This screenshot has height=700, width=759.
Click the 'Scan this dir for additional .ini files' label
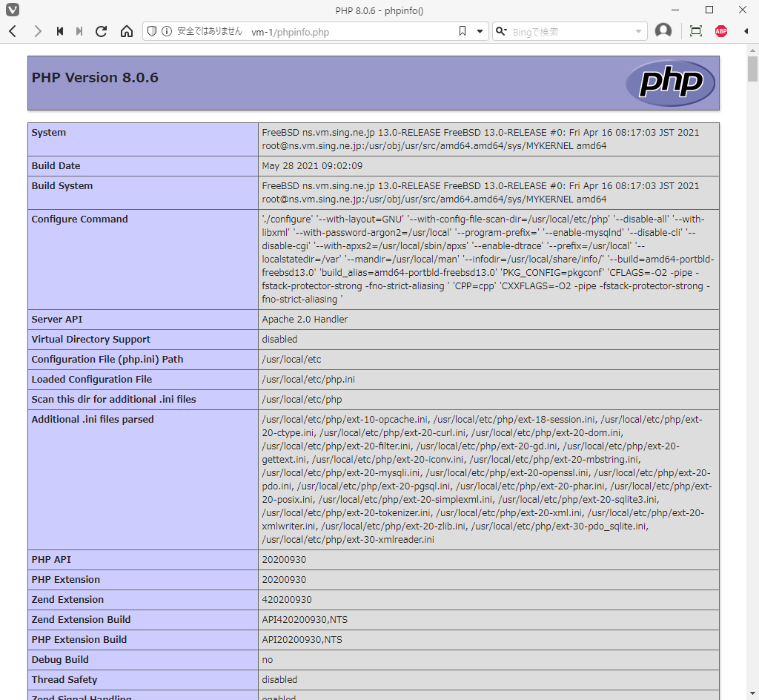coord(113,400)
